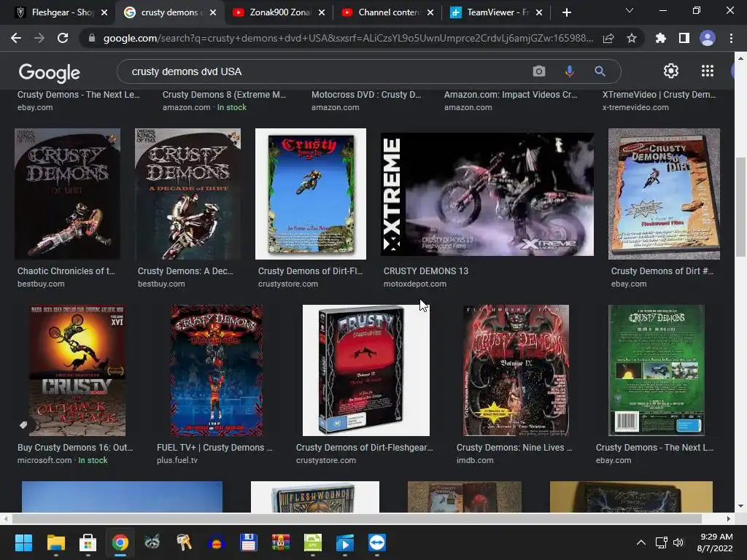This screenshot has width=747, height=560.
Task: Open Chrome three-dot menu
Action: coord(731,38)
